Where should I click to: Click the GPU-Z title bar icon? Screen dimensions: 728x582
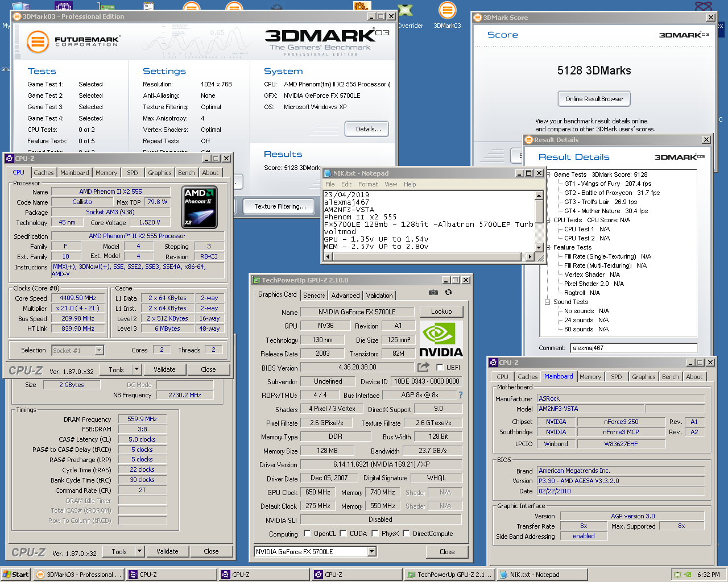[x=256, y=280]
